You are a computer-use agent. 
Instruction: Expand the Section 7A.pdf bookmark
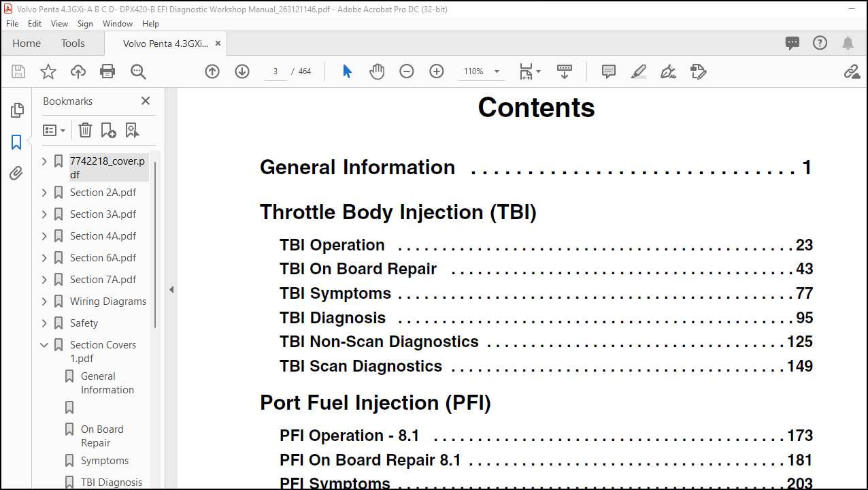[x=44, y=280]
